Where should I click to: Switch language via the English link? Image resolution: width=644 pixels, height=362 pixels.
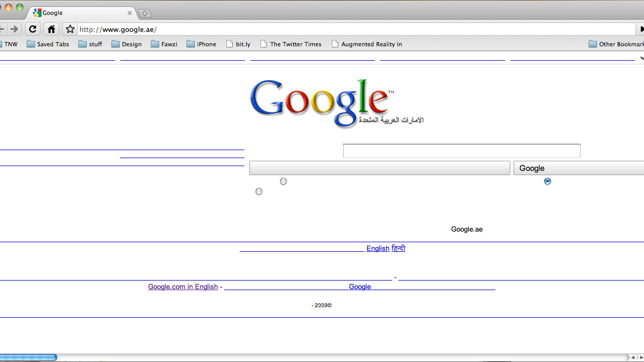pos(378,249)
